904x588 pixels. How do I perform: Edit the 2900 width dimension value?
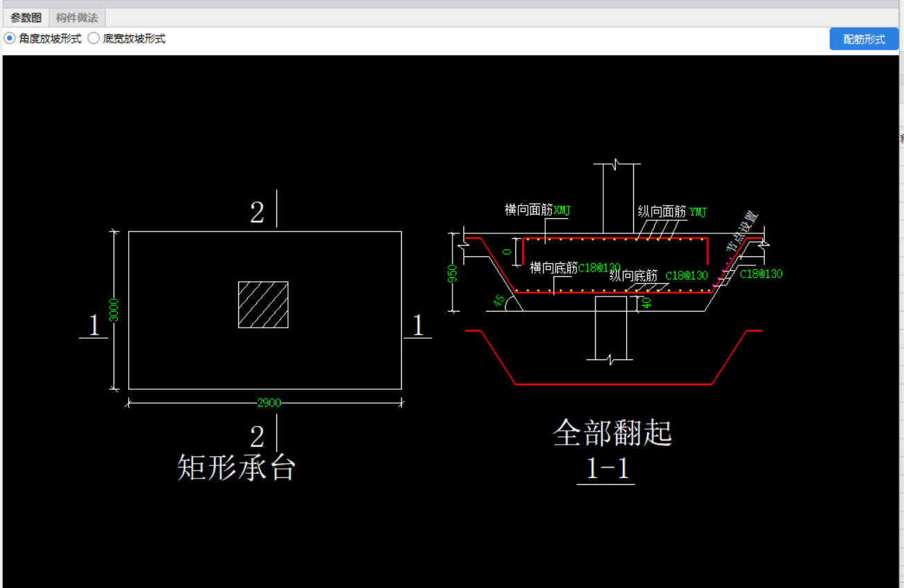(x=269, y=402)
